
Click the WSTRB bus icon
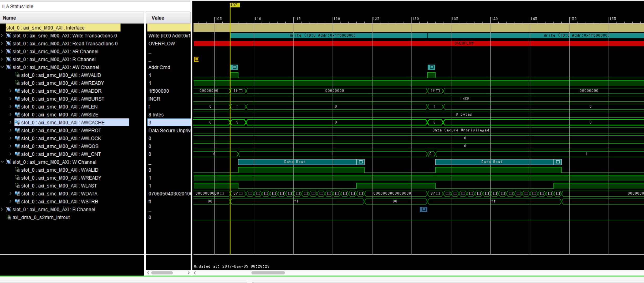[x=17, y=201]
